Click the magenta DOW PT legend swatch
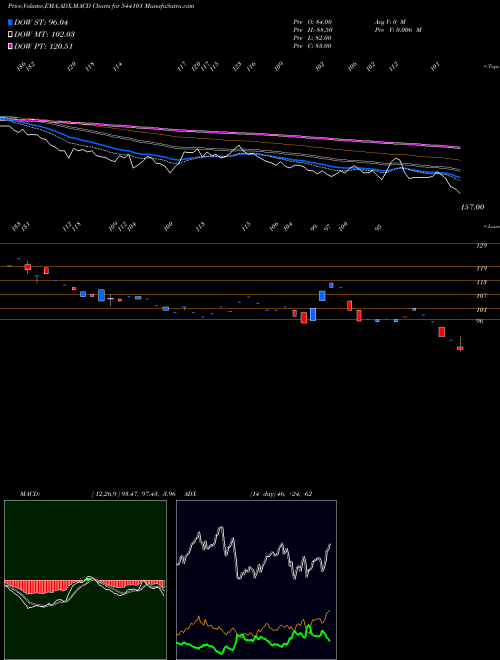The height and width of the screenshot is (660, 500). (10, 46)
